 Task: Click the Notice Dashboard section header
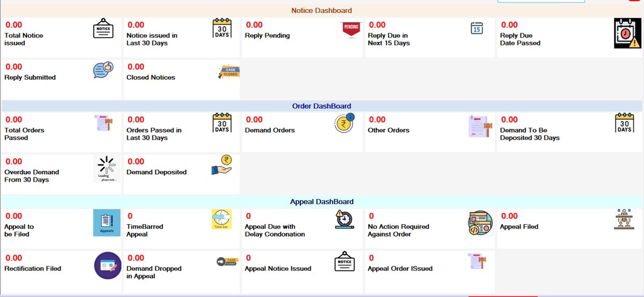pos(321,10)
